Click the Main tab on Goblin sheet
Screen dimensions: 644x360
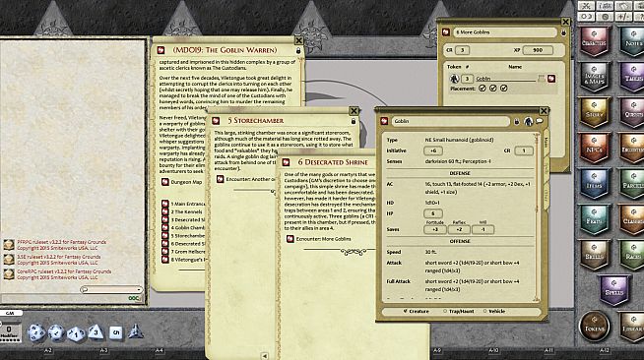pos(547,142)
